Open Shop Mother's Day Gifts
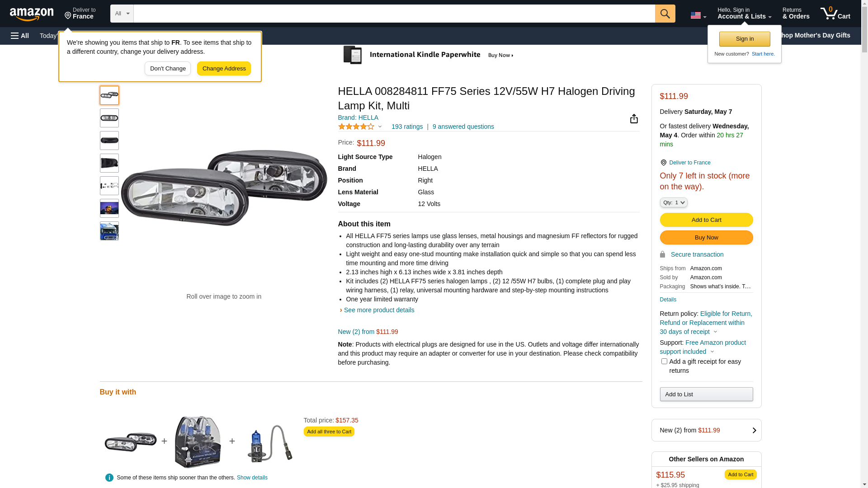This screenshot has width=868, height=488. [818, 35]
